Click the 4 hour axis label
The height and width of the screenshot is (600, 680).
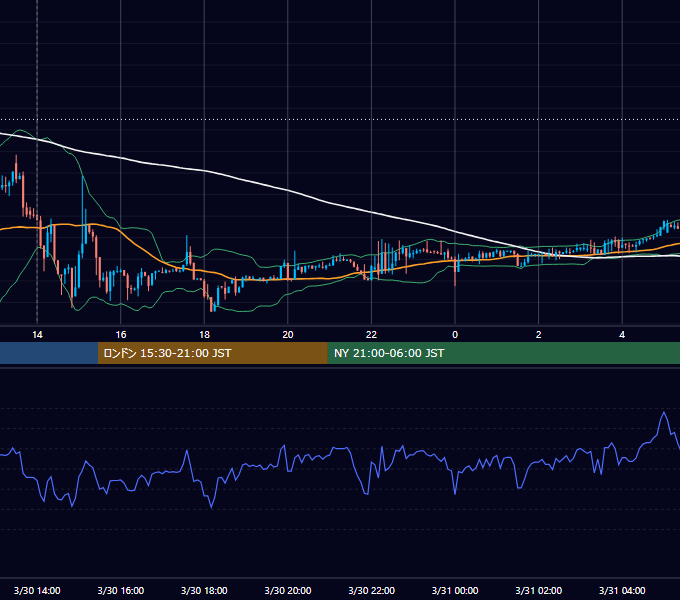click(x=622, y=335)
